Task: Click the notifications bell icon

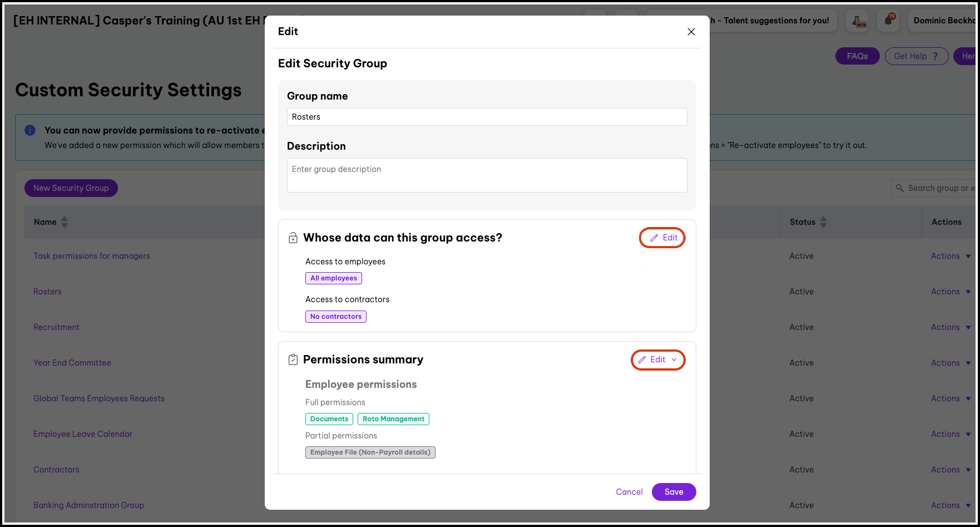Action: pyautogui.click(x=888, y=21)
